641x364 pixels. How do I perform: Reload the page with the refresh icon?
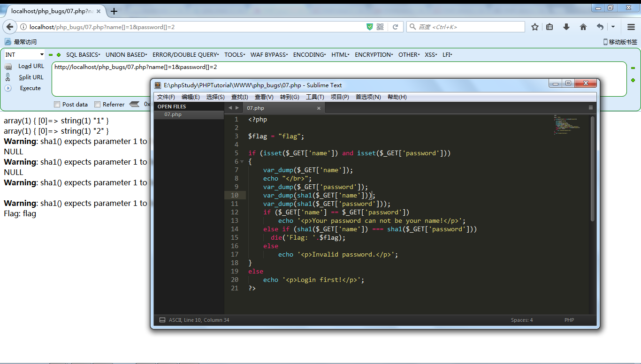pos(395,27)
